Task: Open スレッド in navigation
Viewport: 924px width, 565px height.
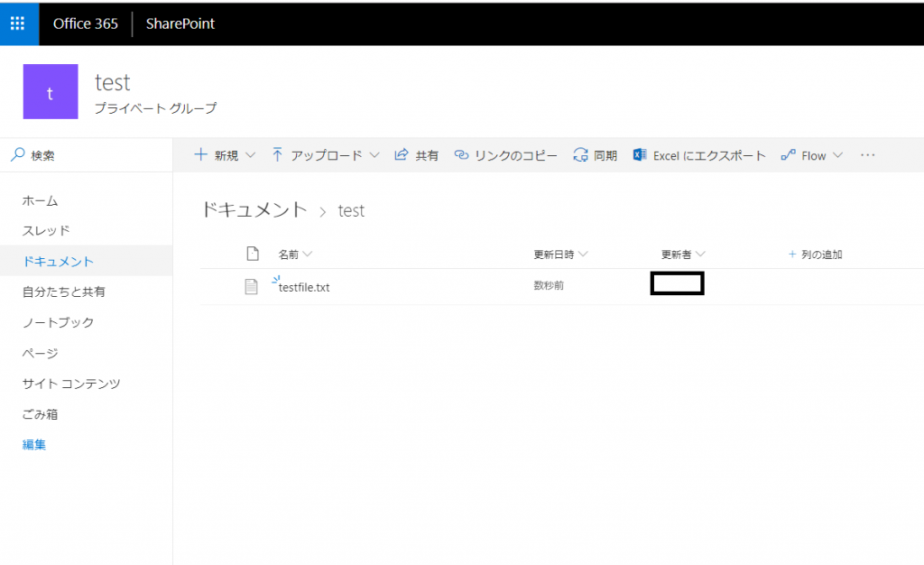Action: pos(46,231)
